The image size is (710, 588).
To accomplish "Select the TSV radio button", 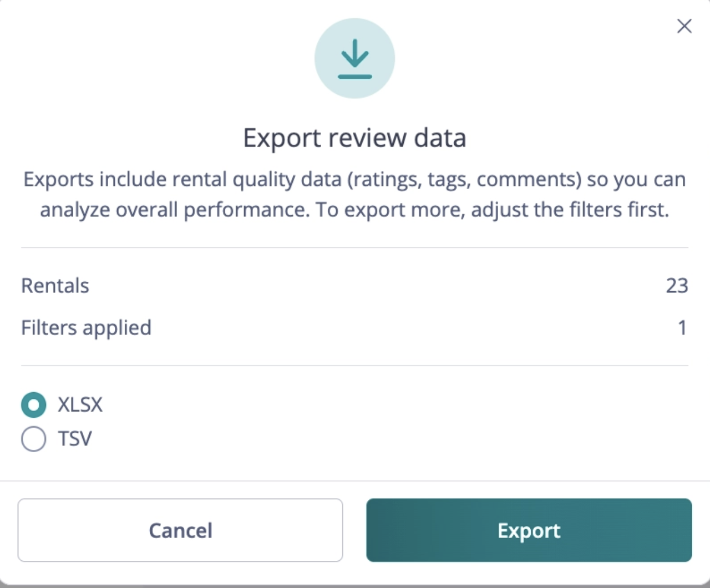I will point(34,439).
